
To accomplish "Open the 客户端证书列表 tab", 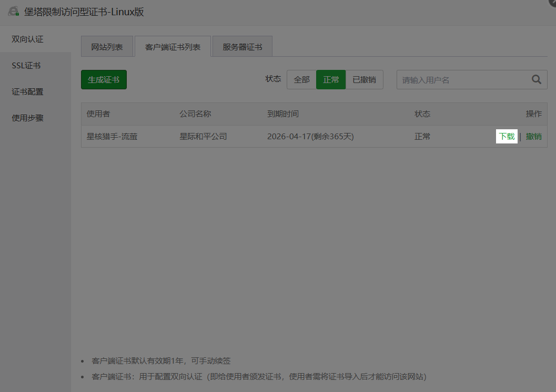I will [x=173, y=46].
